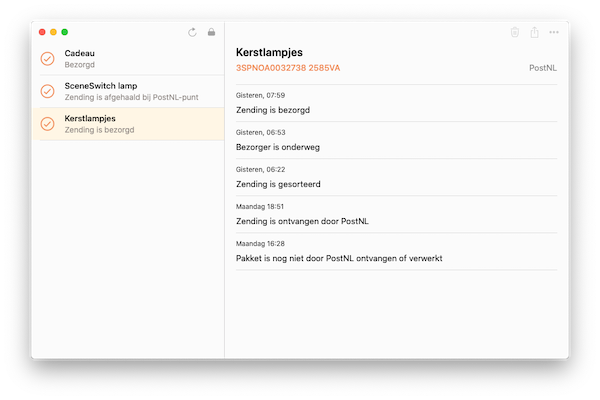Select the Cadeau parcel in the list
This screenshot has height=400, width=600.
click(x=128, y=59)
